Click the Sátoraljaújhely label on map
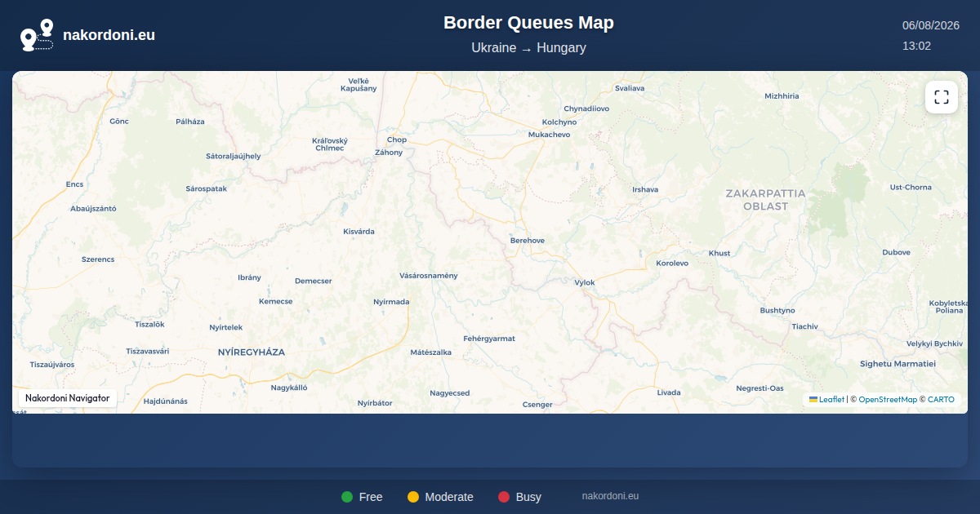 pos(234,156)
